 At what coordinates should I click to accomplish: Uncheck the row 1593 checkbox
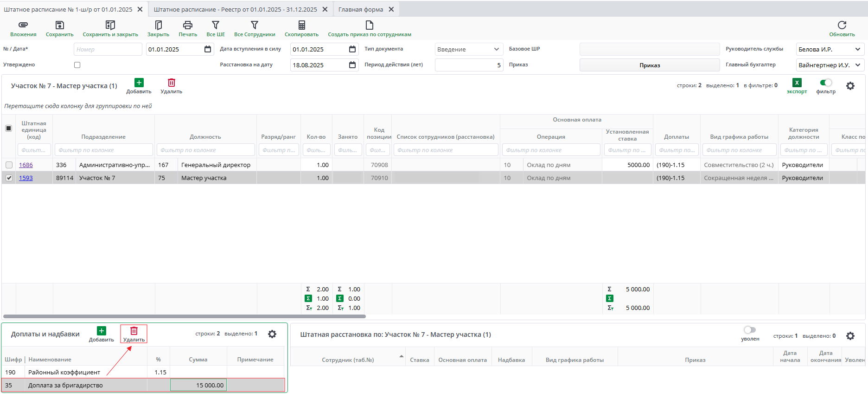[x=9, y=178]
